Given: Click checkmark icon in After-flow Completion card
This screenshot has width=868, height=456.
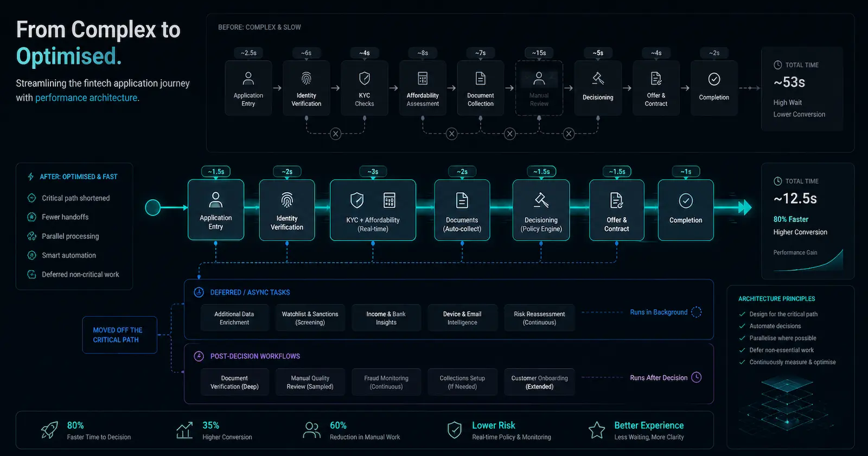Looking at the screenshot, I should tap(686, 200).
